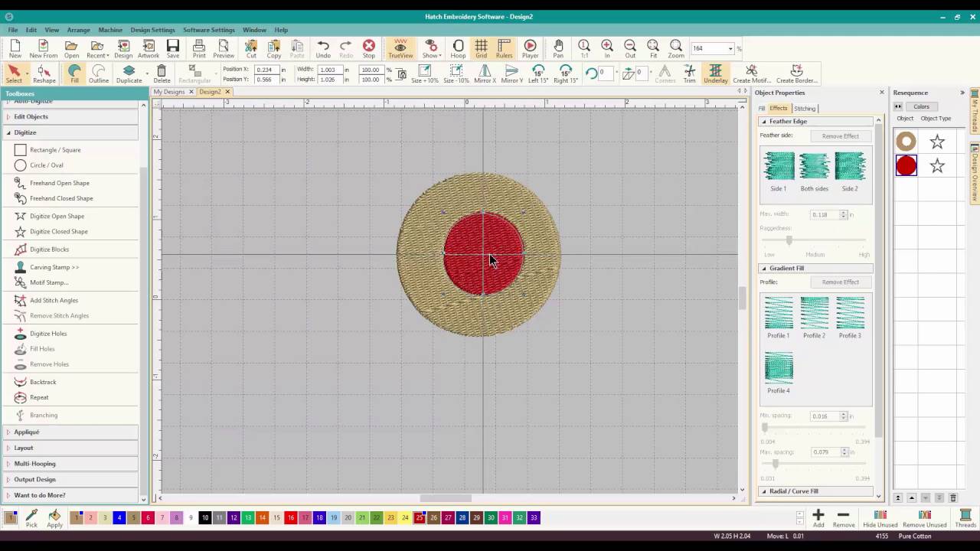Click the Undo arrow icon

(x=323, y=50)
